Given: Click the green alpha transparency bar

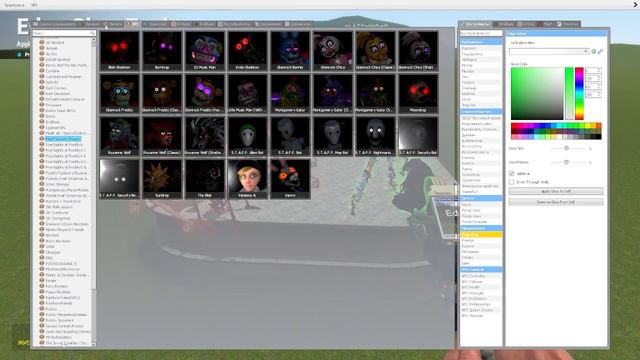Looking at the screenshot, I should tap(569, 93).
